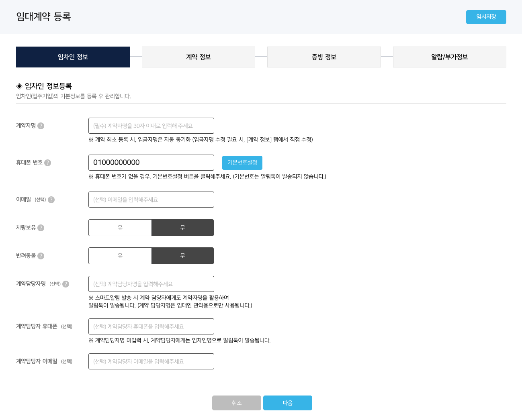The height and width of the screenshot is (420, 522).
Task: Open help icon beside 계약담당자명 label
Action: [x=66, y=284]
